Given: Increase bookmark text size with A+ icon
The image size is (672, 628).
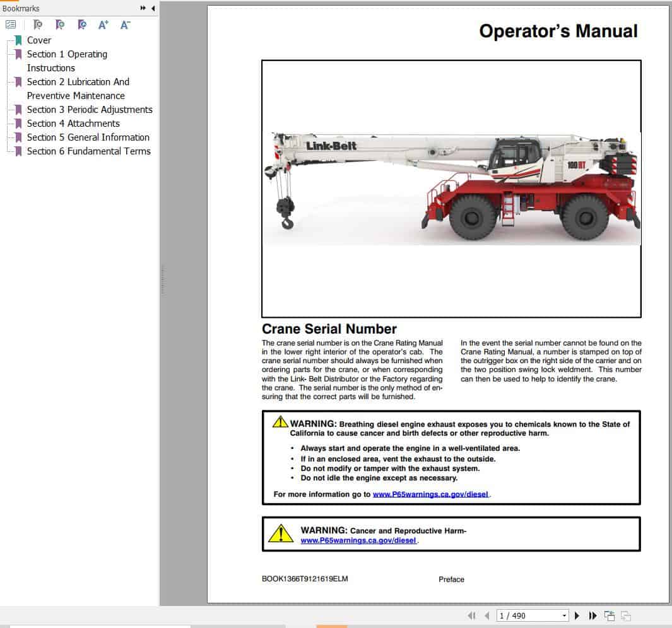Looking at the screenshot, I should pos(103,25).
